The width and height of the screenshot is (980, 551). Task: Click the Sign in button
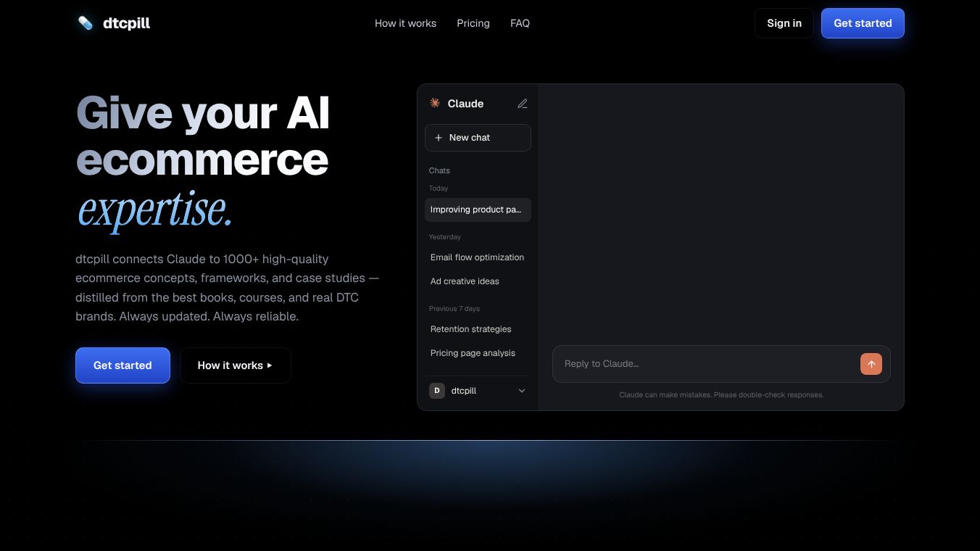(x=784, y=23)
